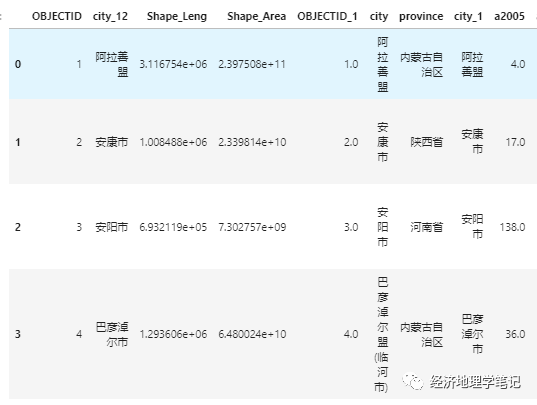537x405 pixels.
Task: Select row index 2
Action: (18, 227)
